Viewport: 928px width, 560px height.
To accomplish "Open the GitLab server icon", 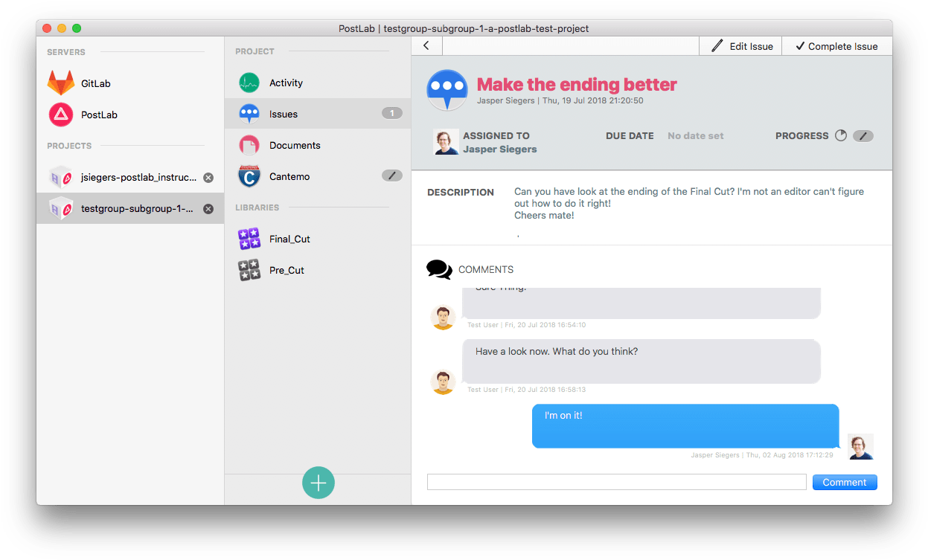I will pyautogui.click(x=61, y=83).
